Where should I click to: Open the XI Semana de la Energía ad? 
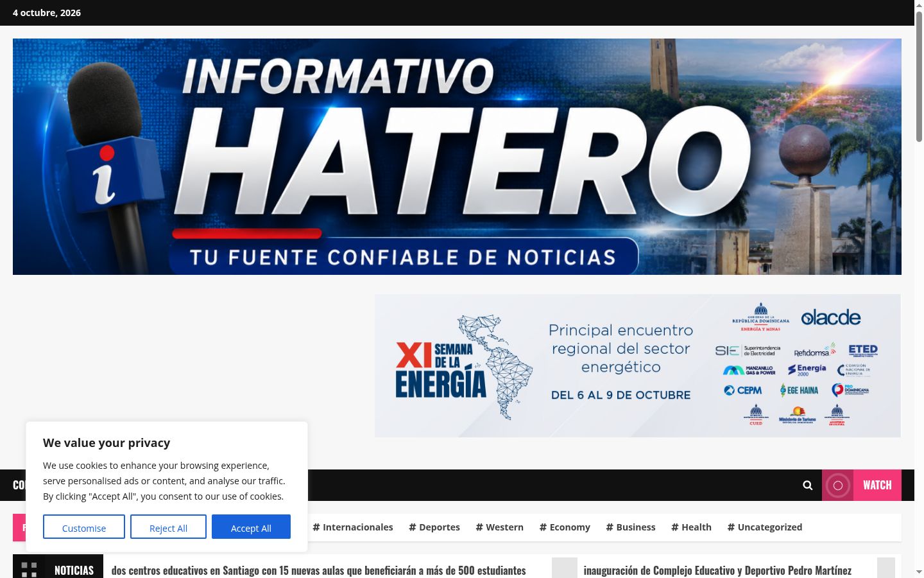click(638, 365)
